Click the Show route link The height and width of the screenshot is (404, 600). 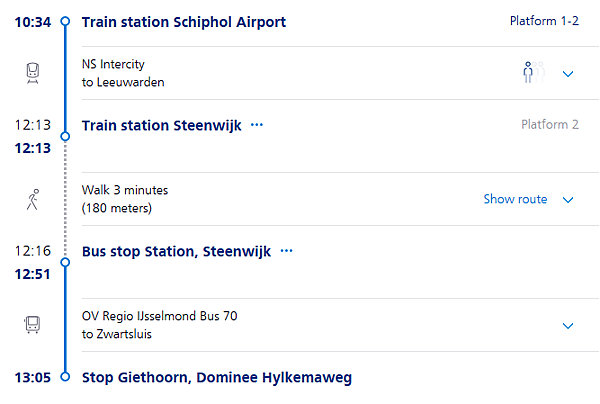(515, 199)
